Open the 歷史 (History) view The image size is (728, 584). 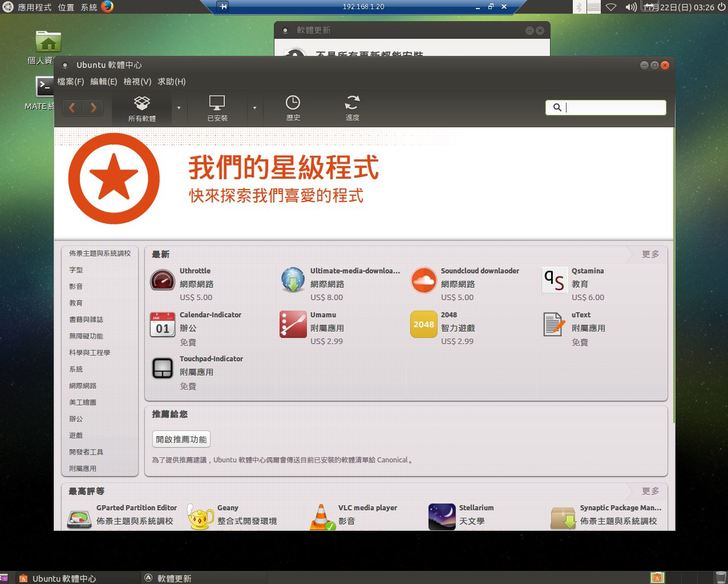pyautogui.click(x=293, y=109)
